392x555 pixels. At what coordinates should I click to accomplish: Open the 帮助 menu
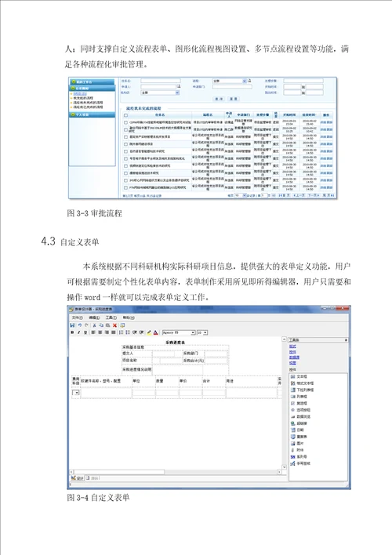(x=129, y=317)
